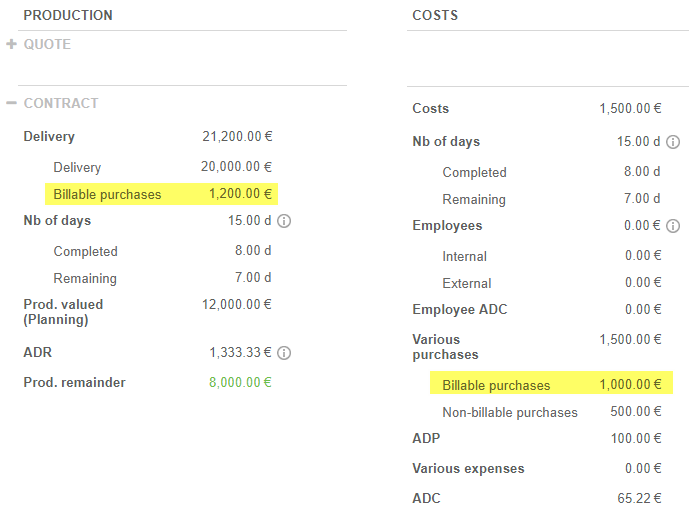Select the External employees row
This screenshot has width=689, height=518.
[x=467, y=283]
